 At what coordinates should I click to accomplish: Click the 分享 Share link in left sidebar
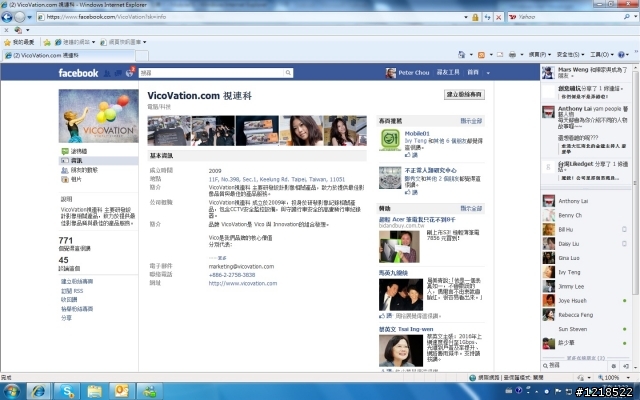(x=66, y=318)
